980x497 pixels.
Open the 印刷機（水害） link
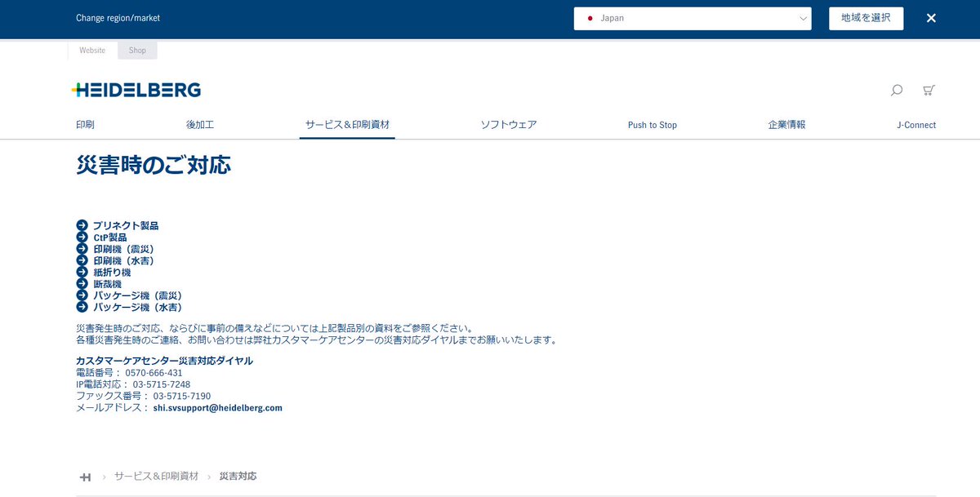coord(123,260)
